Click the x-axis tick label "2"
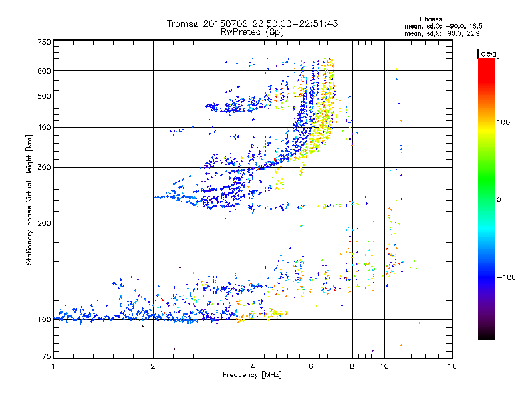Viewport: 532px width, 399px height. click(153, 366)
